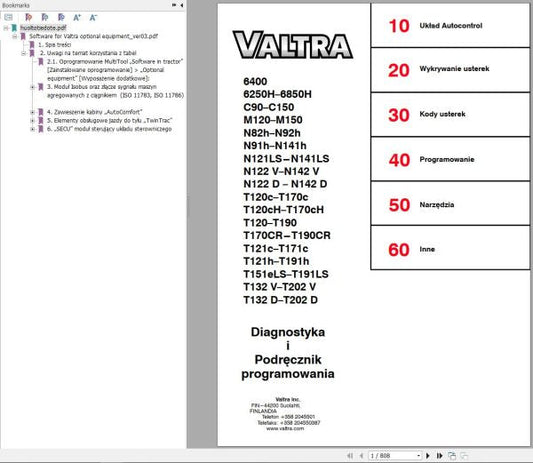This screenshot has width=533, height=463.
Task: Go to next page arrow
Action: click(x=428, y=456)
